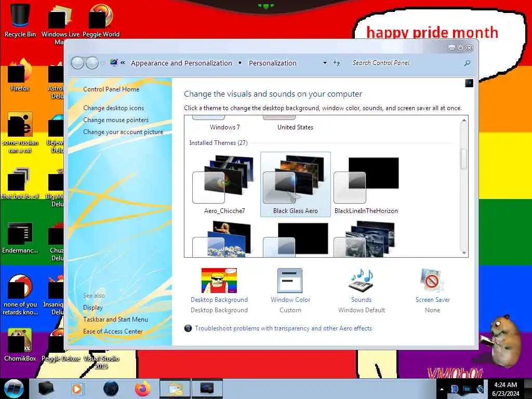This screenshot has height=399, width=532.
Task: Click the theme list scroll up arrow
Action: click(463, 120)
